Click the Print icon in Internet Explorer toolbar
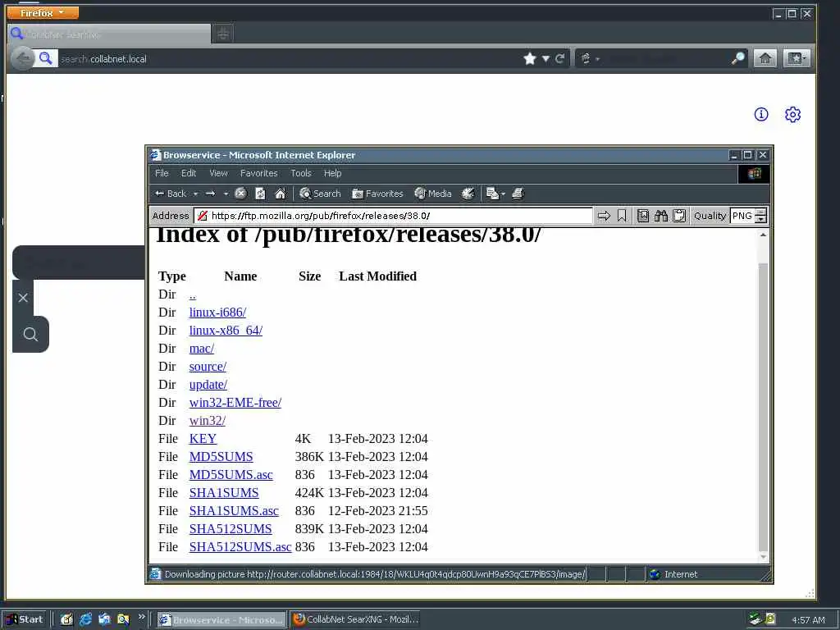This screenshot has height=630, width=840. click(x=518, y=194)
